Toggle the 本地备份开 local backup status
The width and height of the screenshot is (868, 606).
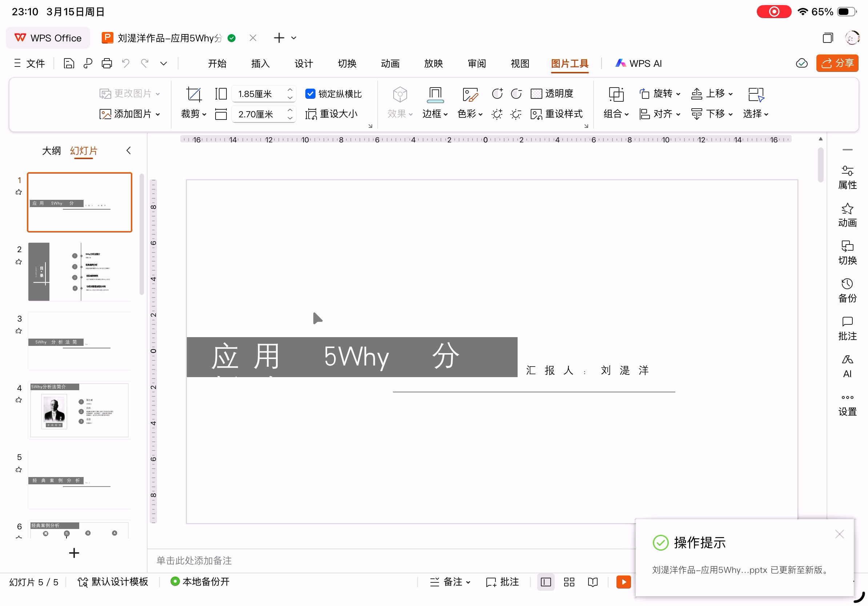(x=200, y=581)
